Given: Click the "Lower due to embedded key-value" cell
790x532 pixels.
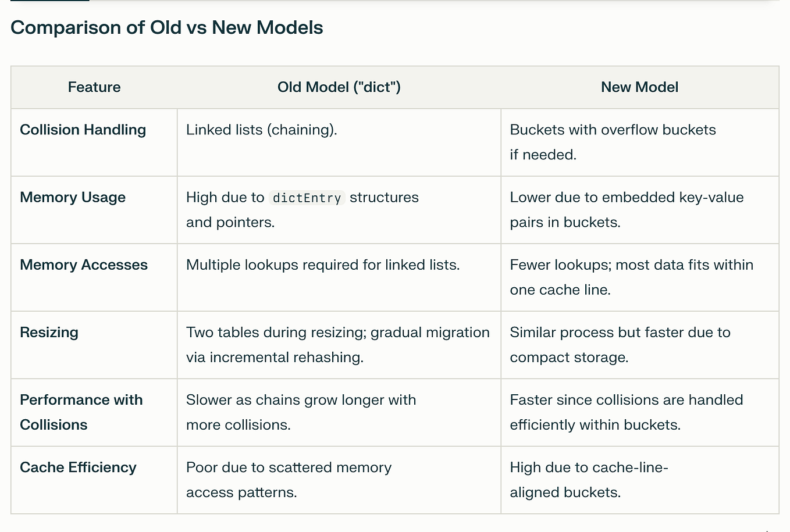Looking at the screenshot, I should [x=640, y=210].
